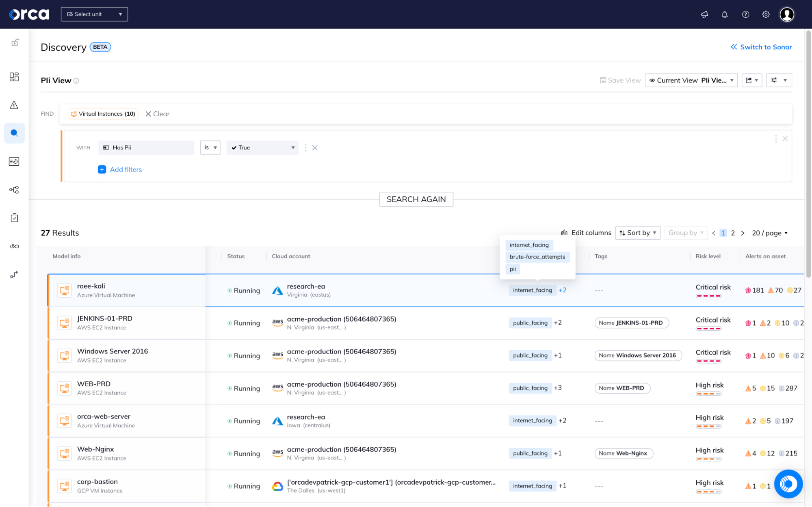Open the Sort by dropdown
The height and width of the screenshot is (507, 812).
[637, 233]
